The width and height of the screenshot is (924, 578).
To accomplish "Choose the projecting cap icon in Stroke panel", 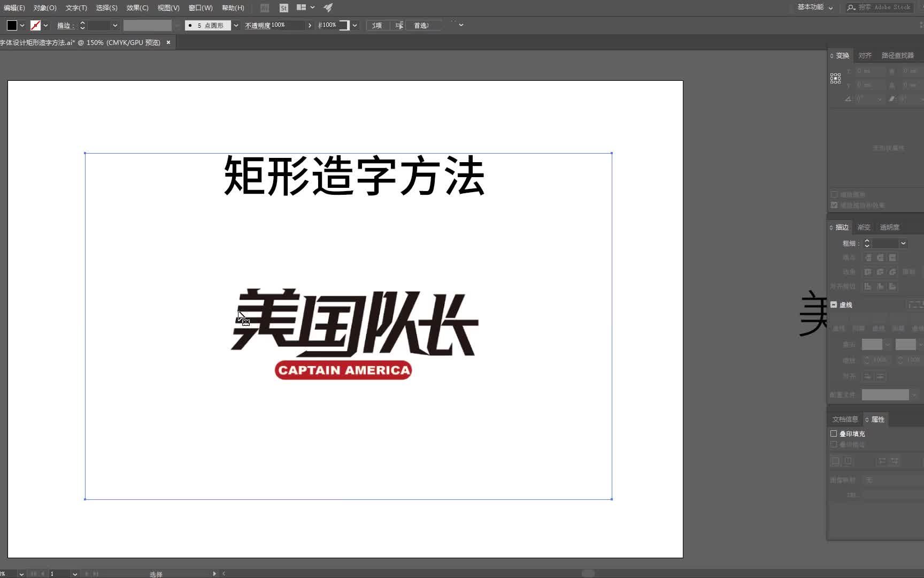I will pyautogui.click(x=892, y=258).
